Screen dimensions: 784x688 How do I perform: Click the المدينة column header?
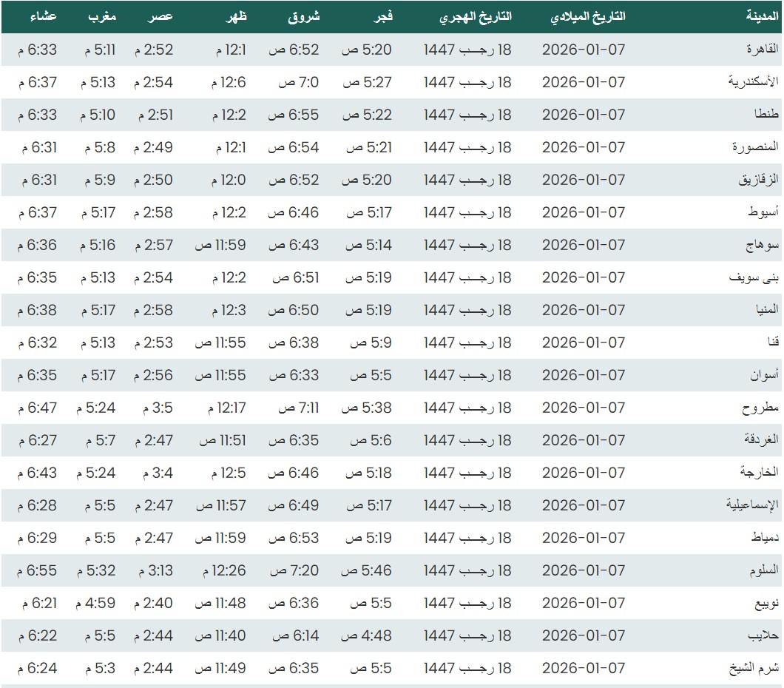tap(761, 16)
